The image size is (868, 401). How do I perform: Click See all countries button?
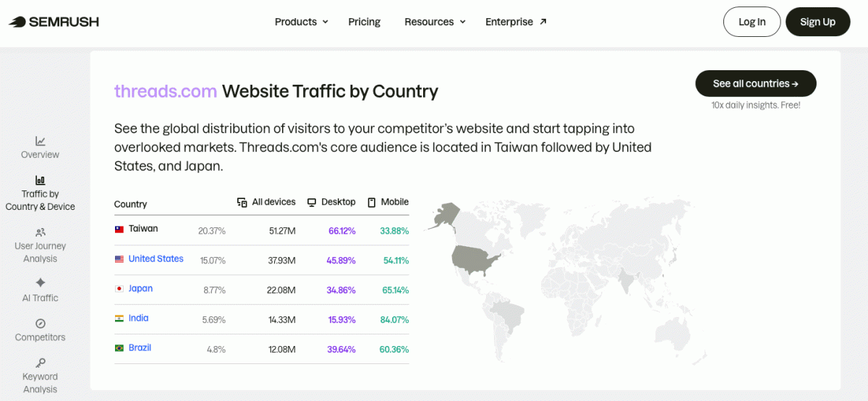(x=756, y=83)
